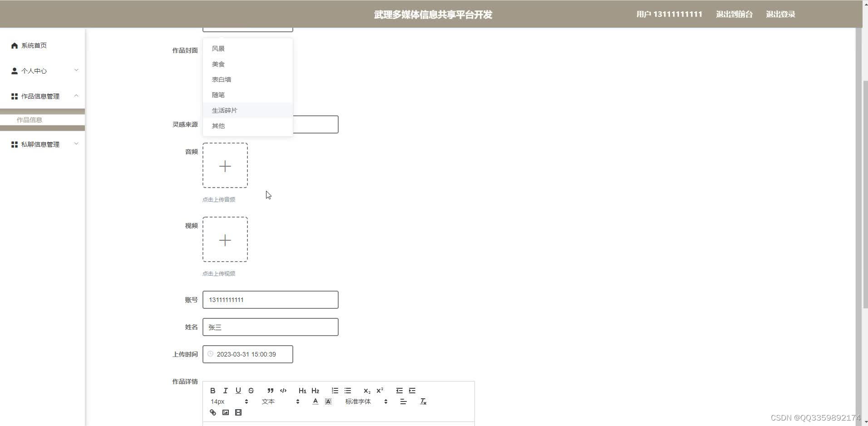
Task: Click the 武理多媒体信息共享平台开发 title
Action: (433, 15)
